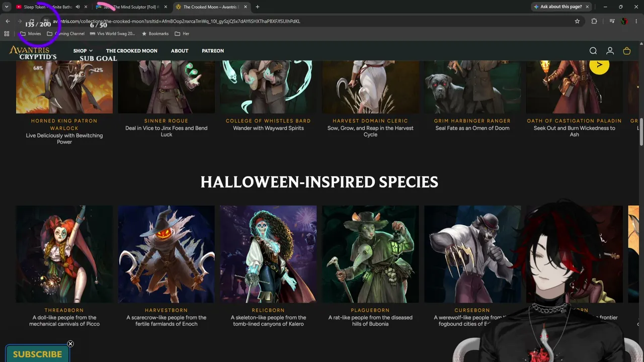This screenshot has height=362, width=644.
Task: Click the Relicborn skeleton artwork
Action: pyautogui.click(x=268, y=254)
